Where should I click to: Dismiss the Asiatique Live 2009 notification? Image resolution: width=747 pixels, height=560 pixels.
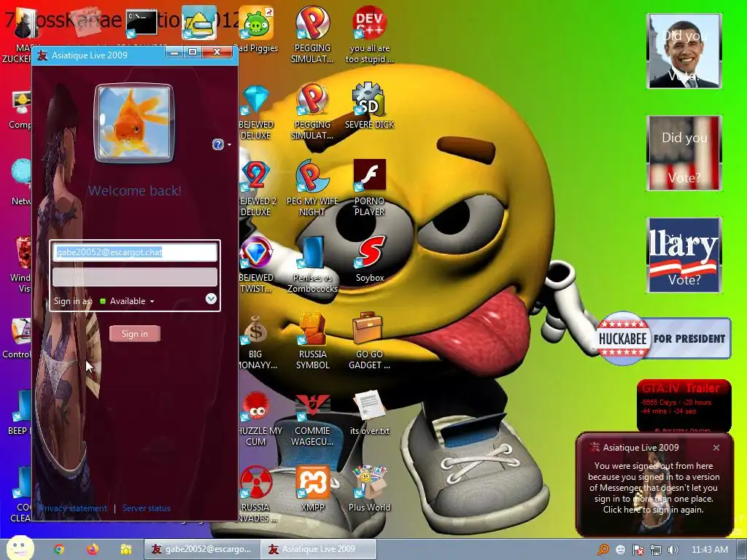tap(716, 448)
